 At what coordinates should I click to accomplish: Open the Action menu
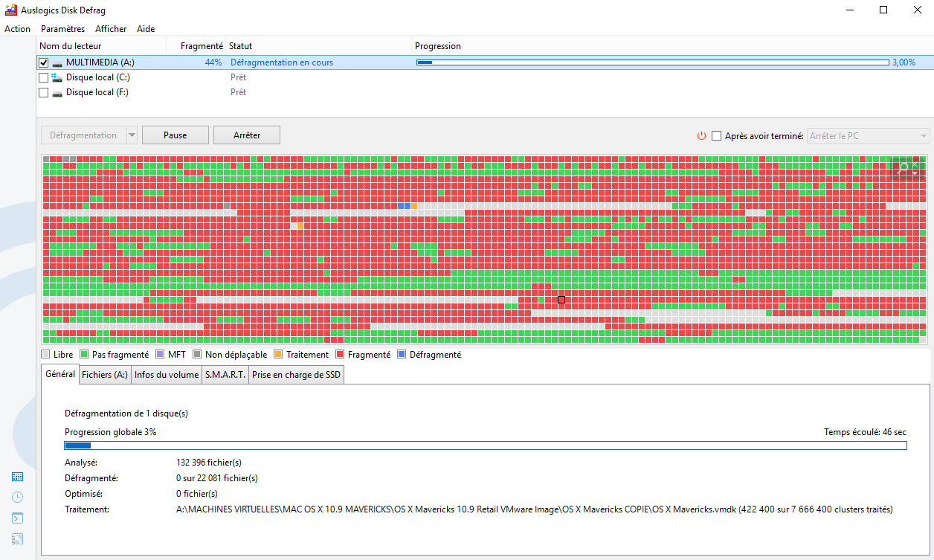pyautogui.click(x=17, y=29)
